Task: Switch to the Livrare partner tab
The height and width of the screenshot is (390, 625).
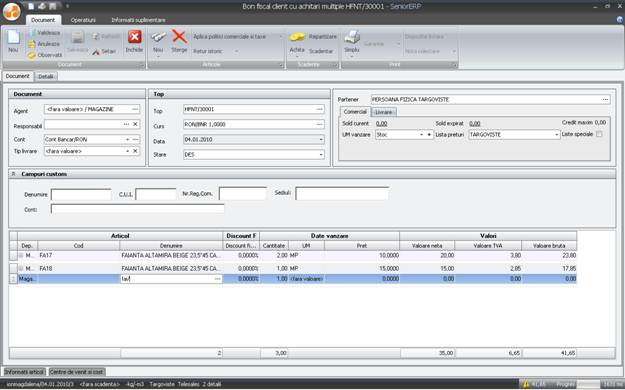Action: 384,112
